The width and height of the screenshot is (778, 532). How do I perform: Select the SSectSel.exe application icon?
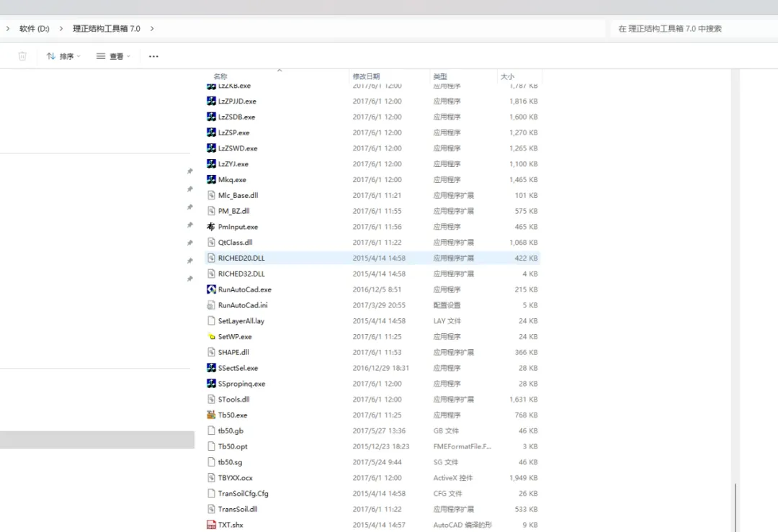click(x=211, y=368)
